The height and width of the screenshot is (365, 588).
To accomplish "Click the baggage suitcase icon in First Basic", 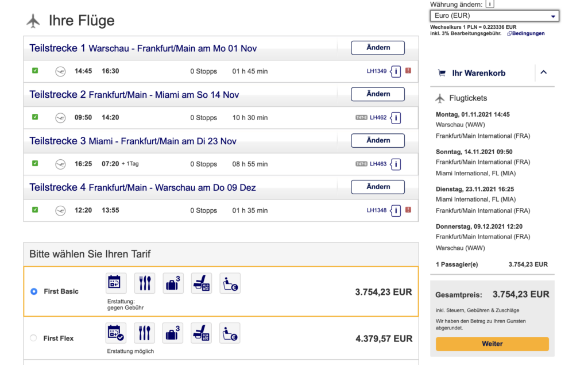I will [173, 283].
